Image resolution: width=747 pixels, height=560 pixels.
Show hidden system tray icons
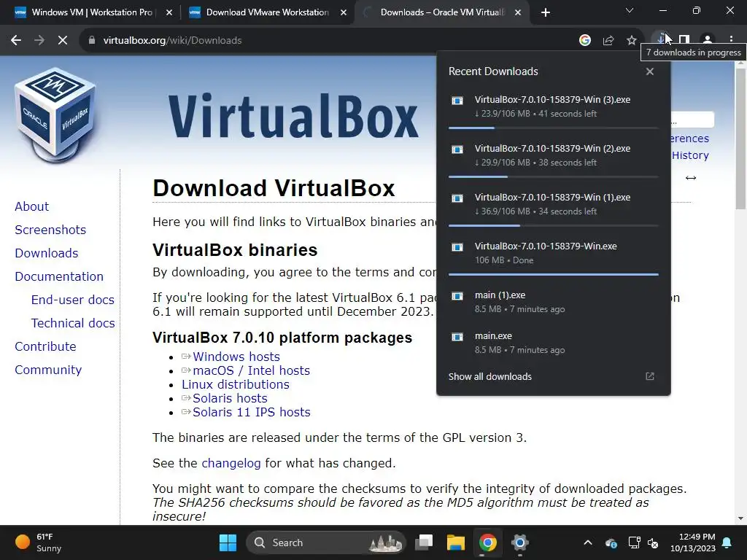pyautogui.click(x=588, y=542)
